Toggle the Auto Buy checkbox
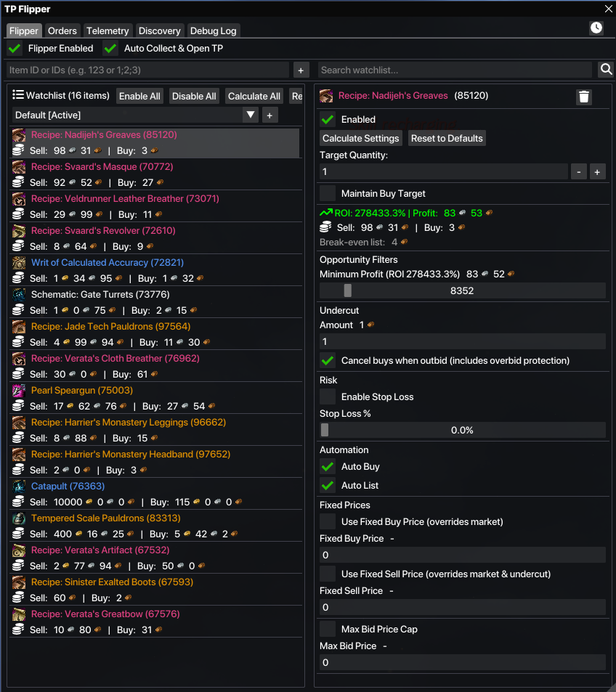 point(326,467)
